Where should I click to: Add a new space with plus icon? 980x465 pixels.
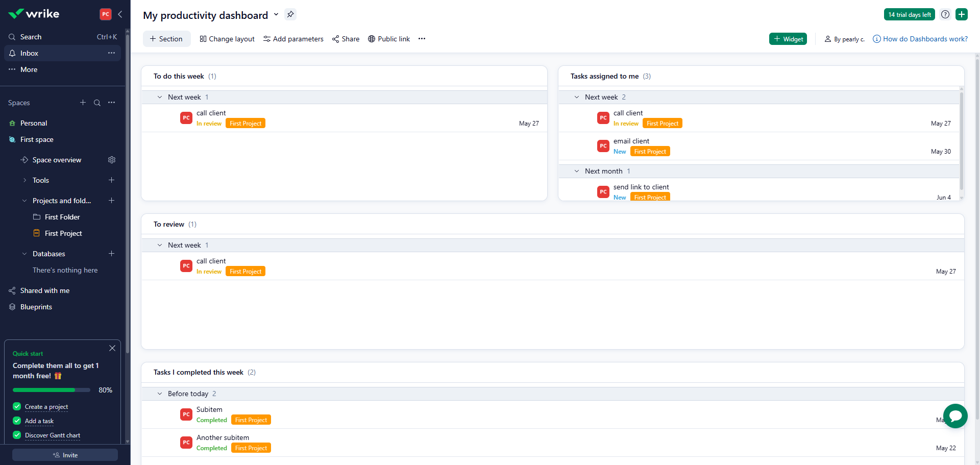83,103
